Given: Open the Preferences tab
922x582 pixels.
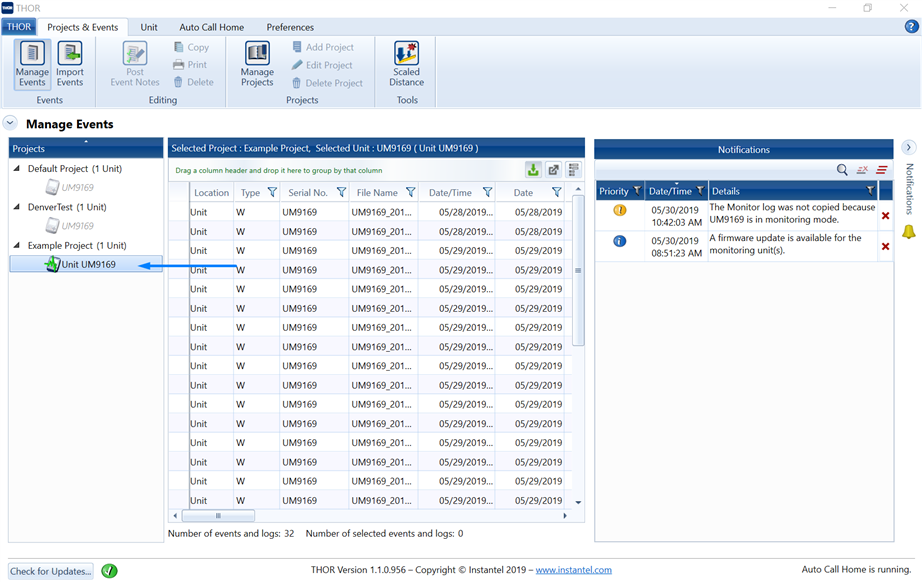Looking at the screenshot, I should pyautogui.click(x=290, y=27).
